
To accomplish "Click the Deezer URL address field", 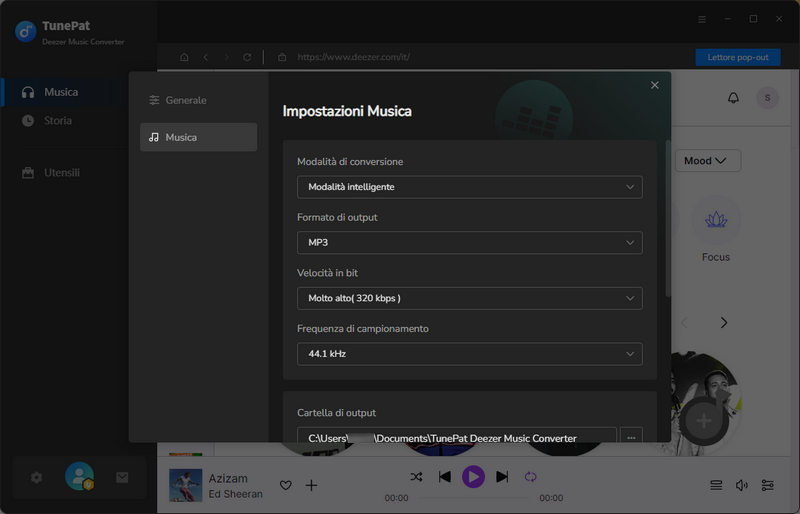I will tap(353, 57).
